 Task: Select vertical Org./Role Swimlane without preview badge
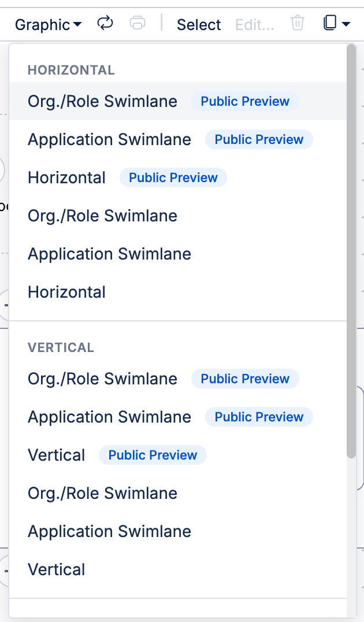click(x=177, y=494)
